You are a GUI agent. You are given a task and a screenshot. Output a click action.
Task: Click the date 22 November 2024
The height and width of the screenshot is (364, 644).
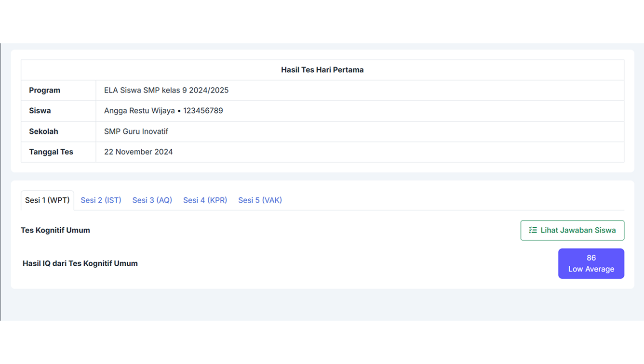click(138, 152)
